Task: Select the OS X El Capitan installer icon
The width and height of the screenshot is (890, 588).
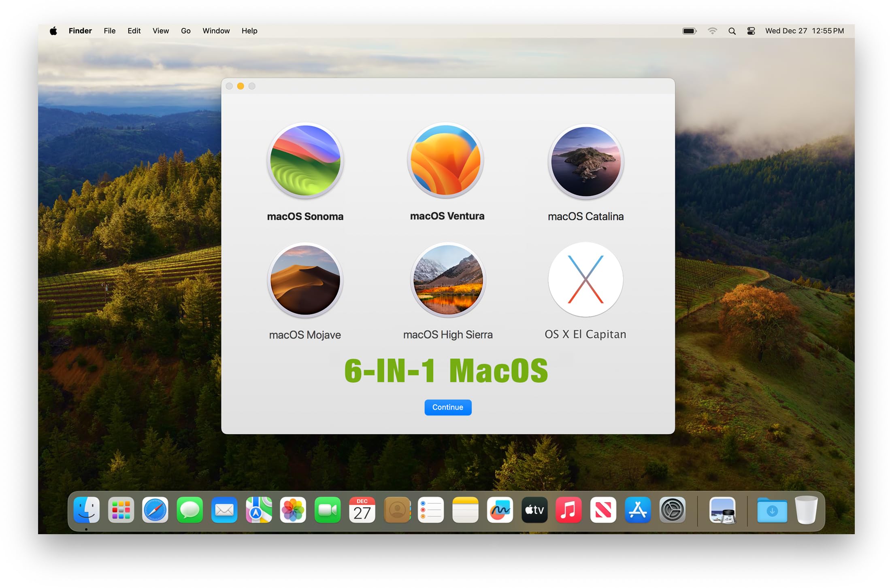Action: (586, 280)
